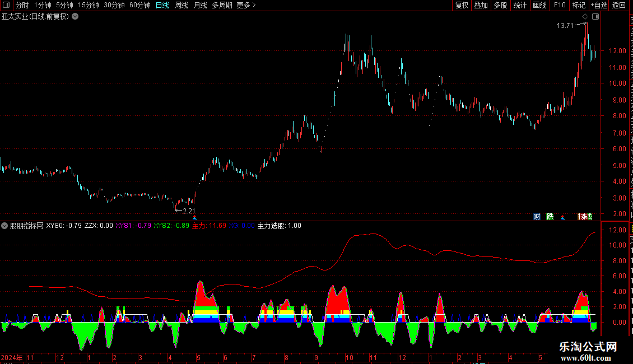Viewport: 633px width, 364px height.
Task: Click the diamond icon above the chart
Action: click(x=585, y=17)
